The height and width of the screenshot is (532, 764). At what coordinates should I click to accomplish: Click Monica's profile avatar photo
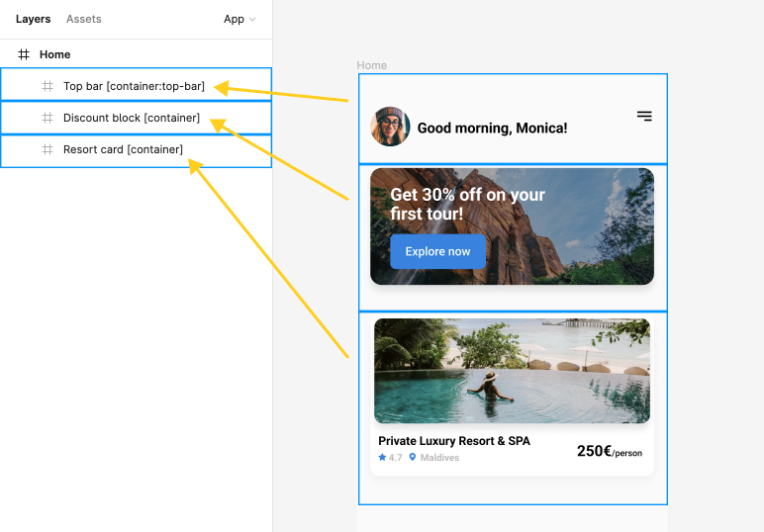(390, 127)
